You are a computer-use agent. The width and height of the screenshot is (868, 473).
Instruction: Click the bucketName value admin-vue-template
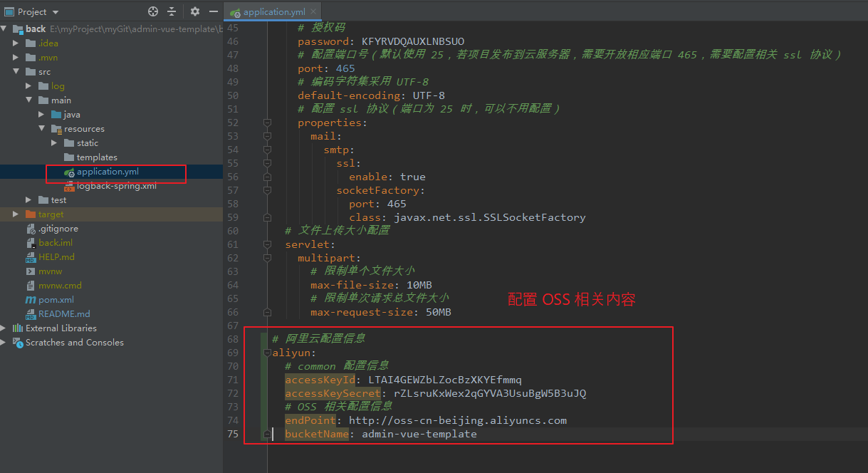[x=419, y=434]
